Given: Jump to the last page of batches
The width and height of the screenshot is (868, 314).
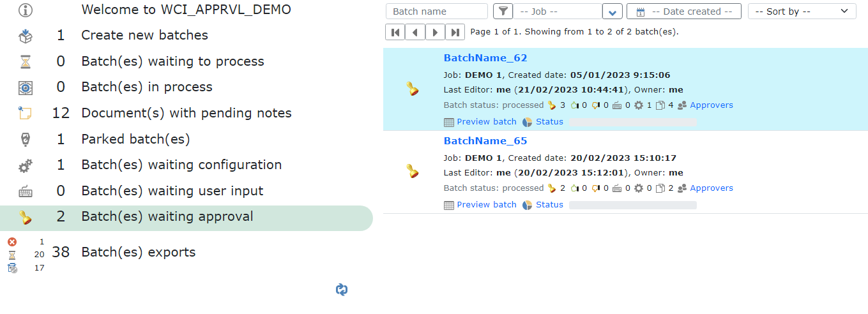Looking at the screenshot, I should [455, 32].
